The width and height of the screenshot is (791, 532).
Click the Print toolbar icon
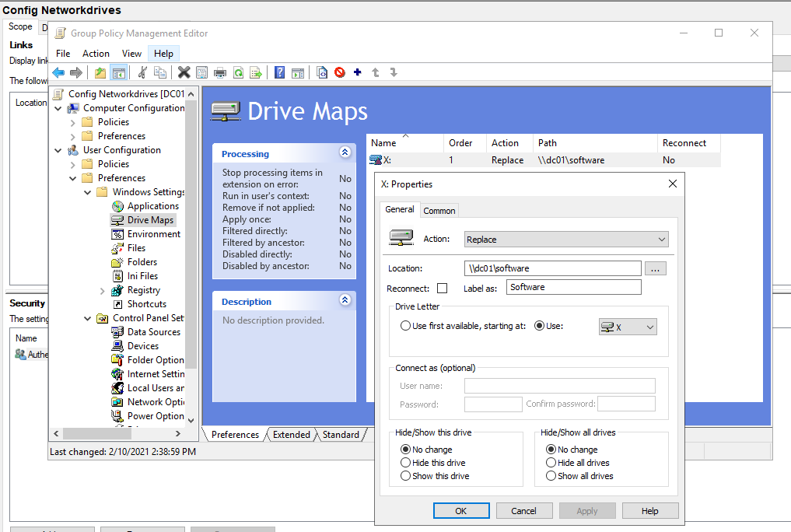click(x=220, y=73)
